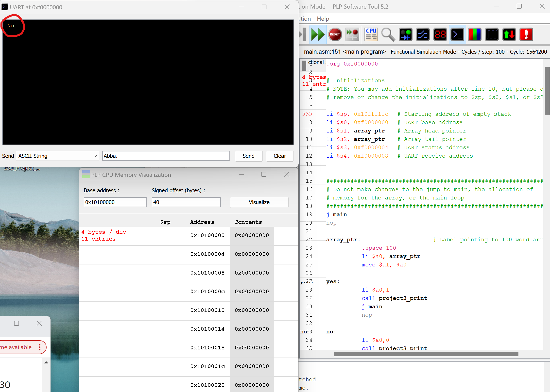The height and width of the screenshot is (392, 550).
Task: Open the Switches I/O device icon
Action: 423,34
